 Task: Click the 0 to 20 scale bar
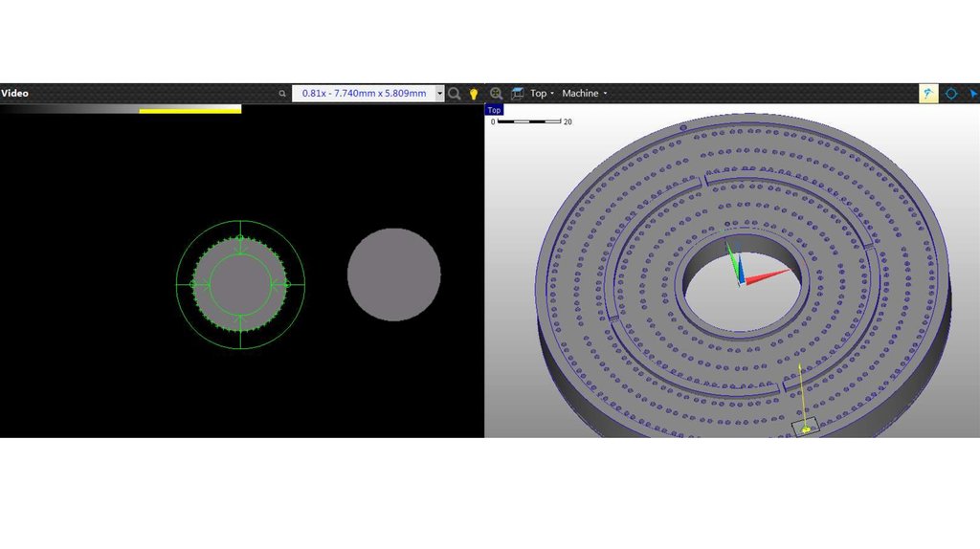coord(531,121)
